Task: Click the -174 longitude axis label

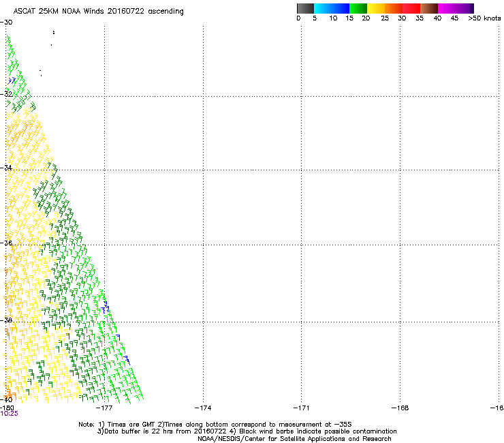Action: (203, 408)
